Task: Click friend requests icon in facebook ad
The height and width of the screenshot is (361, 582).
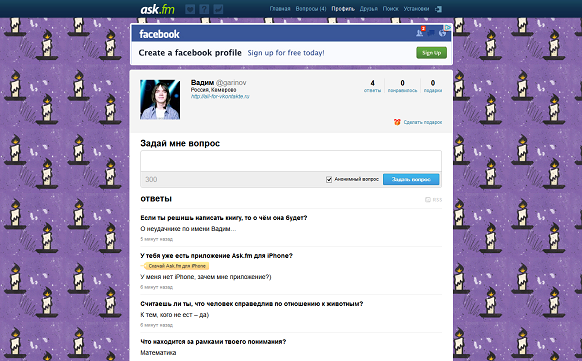Action: click(420, 33)
